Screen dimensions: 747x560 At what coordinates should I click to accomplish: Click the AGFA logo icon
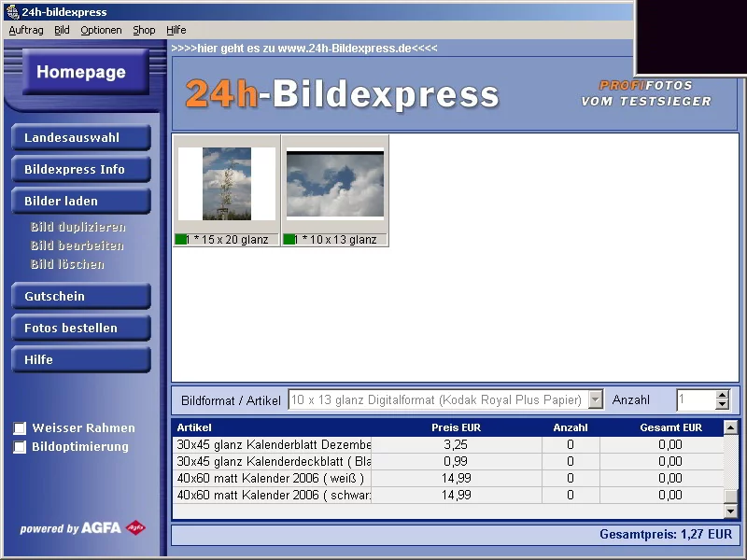[x=135, y=527]
